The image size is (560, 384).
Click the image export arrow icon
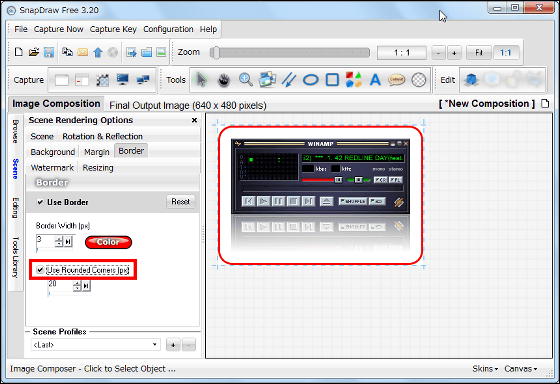click(131, 53)
